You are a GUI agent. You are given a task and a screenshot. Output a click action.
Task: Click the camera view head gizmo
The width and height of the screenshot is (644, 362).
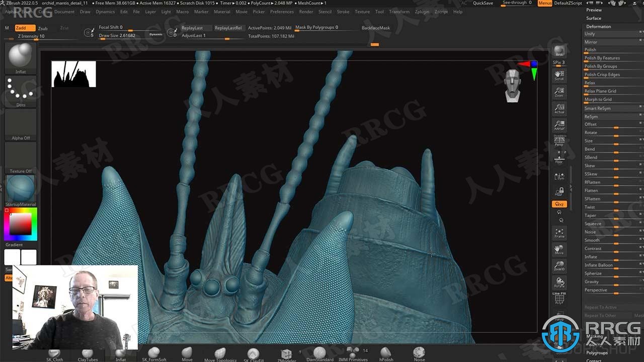point(512,86)
